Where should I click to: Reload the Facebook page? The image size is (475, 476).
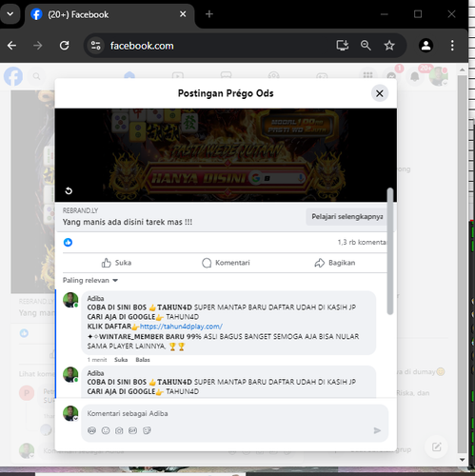tap(65, 46)
